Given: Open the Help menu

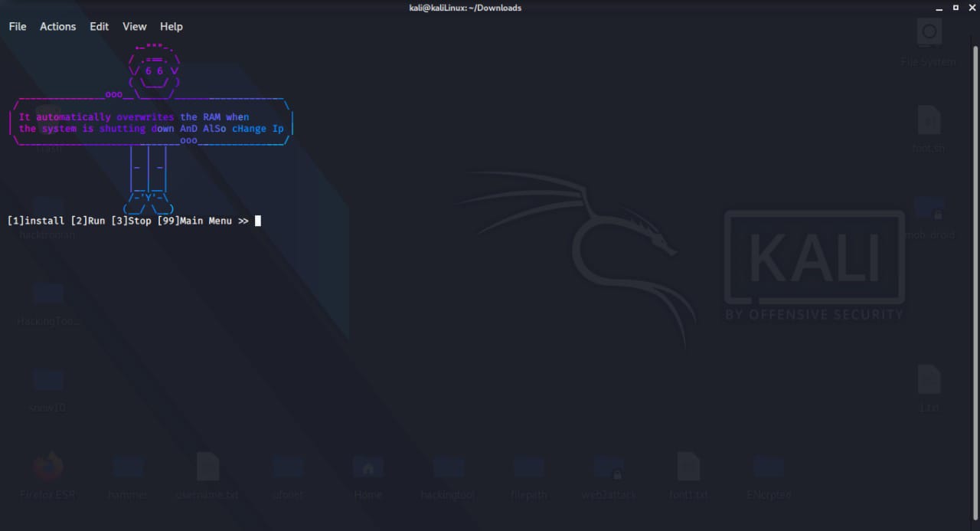Looking at the screenshot, I should 171,26.
